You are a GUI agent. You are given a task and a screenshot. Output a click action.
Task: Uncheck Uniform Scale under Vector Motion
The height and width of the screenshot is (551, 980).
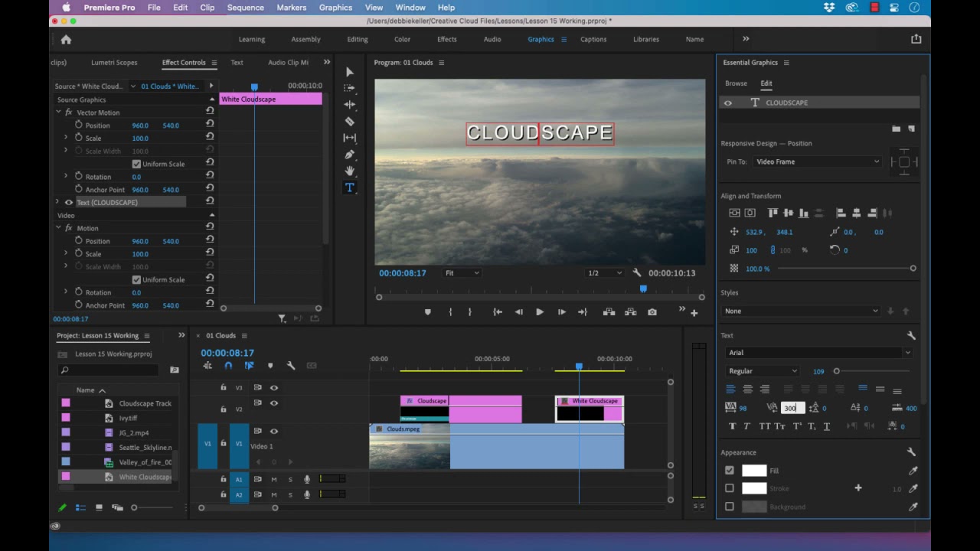point(136,164)
